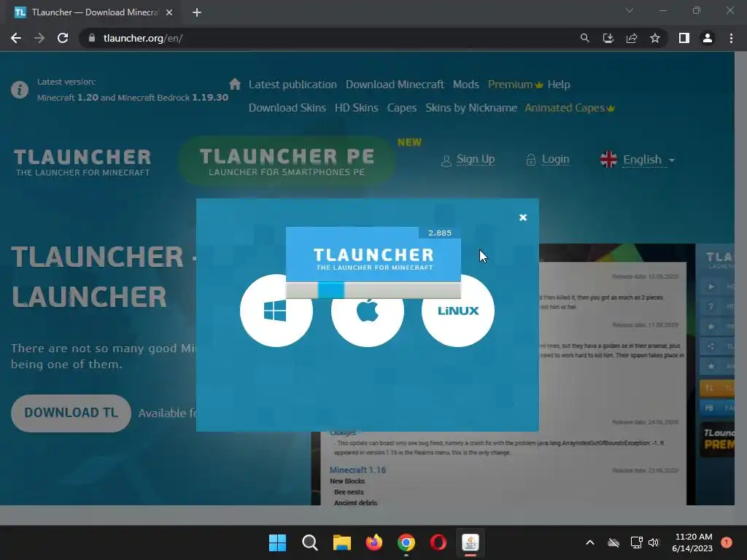Click the TLauncher splash progress bar
Screen dimensions: 747x560
(373, 289)
